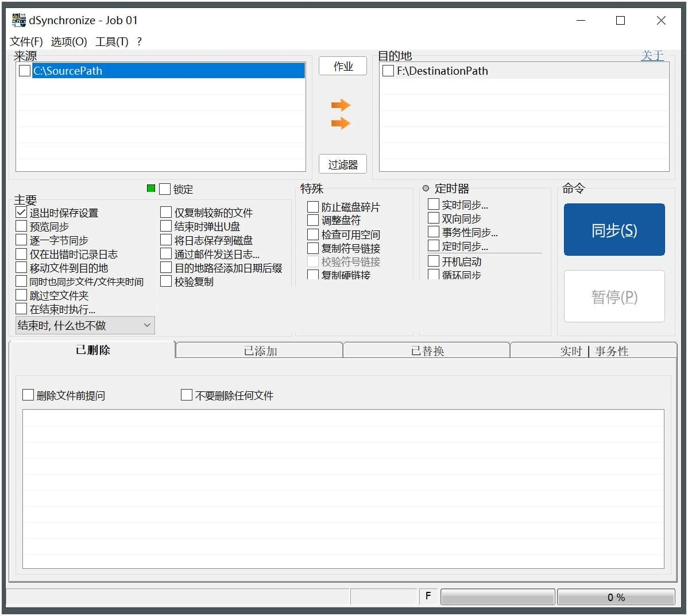The height and width of the screenshot is (616, 688).
Task: Click the 关于 link
Action: point(652,56)
